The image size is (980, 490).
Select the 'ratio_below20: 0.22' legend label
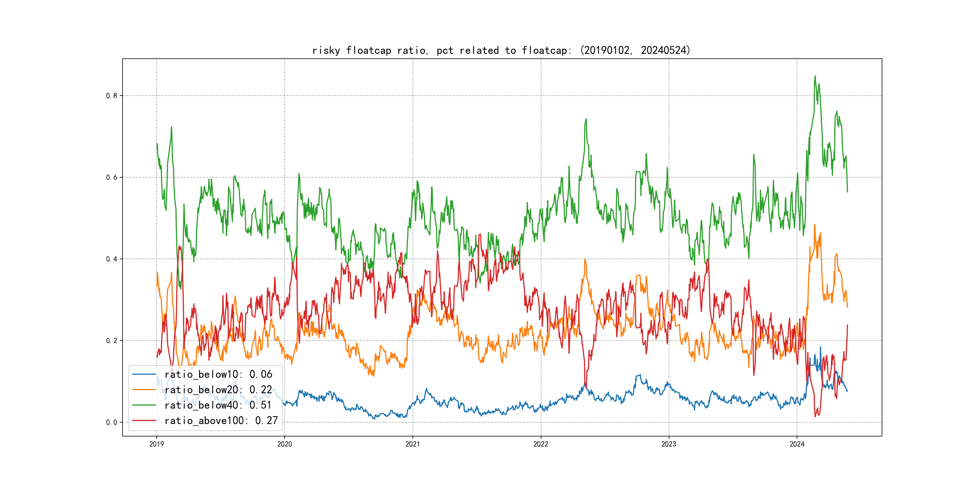click(218, 390)
